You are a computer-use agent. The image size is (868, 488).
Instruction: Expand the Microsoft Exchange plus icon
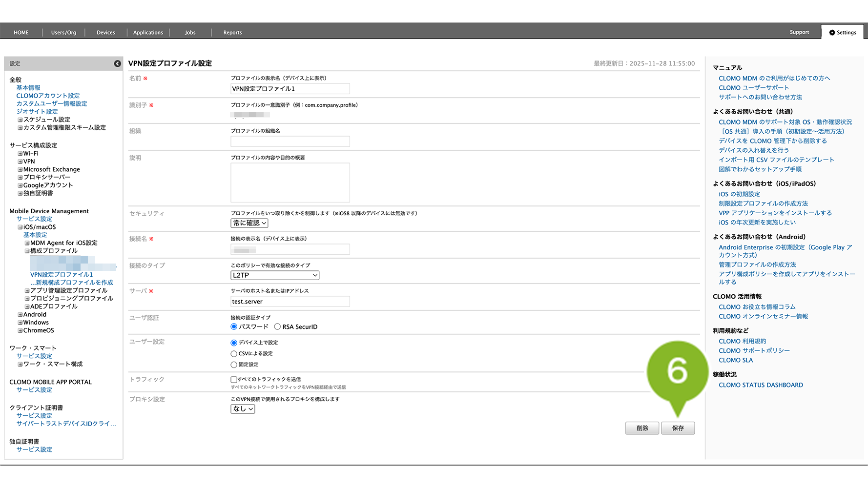[x=20, y=170]
